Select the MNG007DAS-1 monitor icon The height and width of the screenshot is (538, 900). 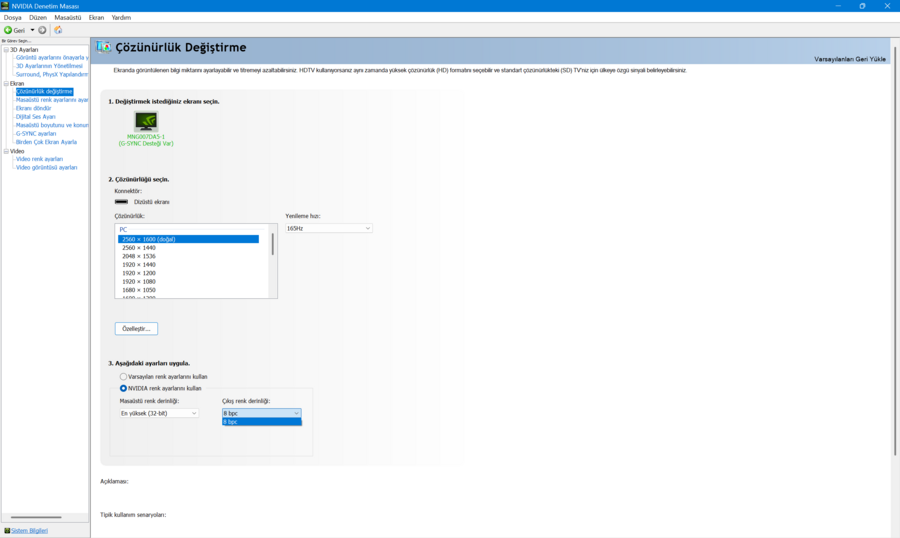(146, 121)
